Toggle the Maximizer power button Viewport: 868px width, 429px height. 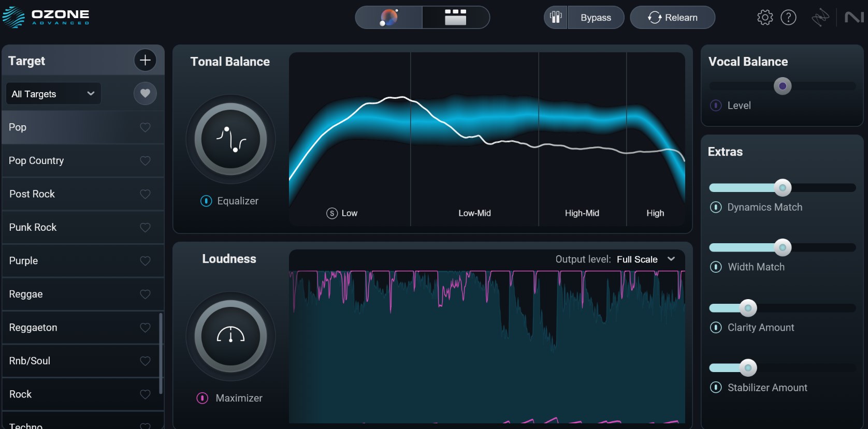[x=202, y=398]
